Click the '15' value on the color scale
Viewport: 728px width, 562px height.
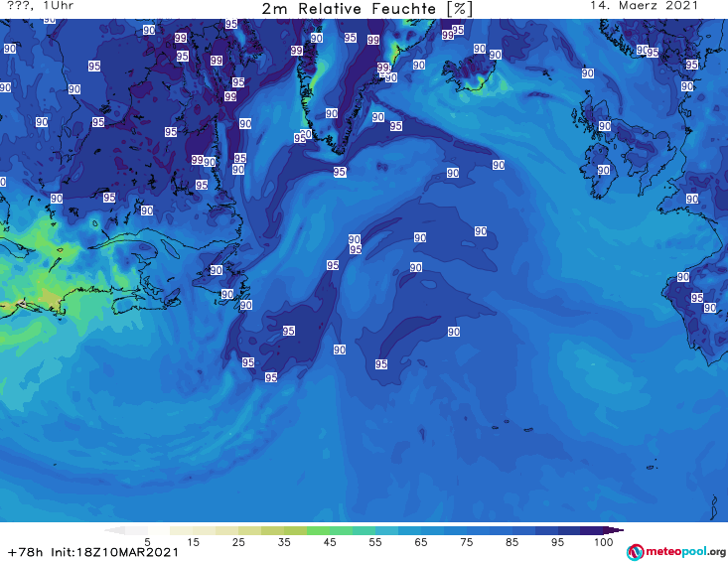coord(193,542)
